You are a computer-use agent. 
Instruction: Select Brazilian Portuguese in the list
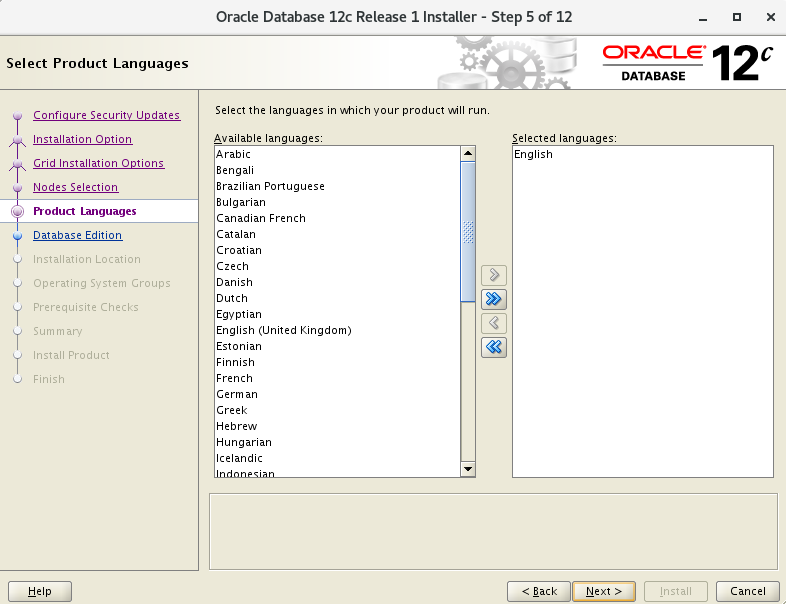coord(337,186)
